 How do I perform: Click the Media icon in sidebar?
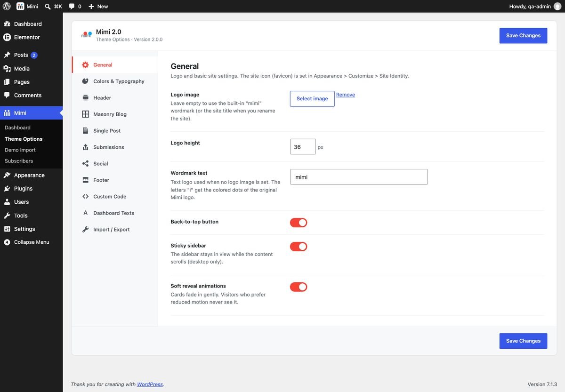coord(7,69)
